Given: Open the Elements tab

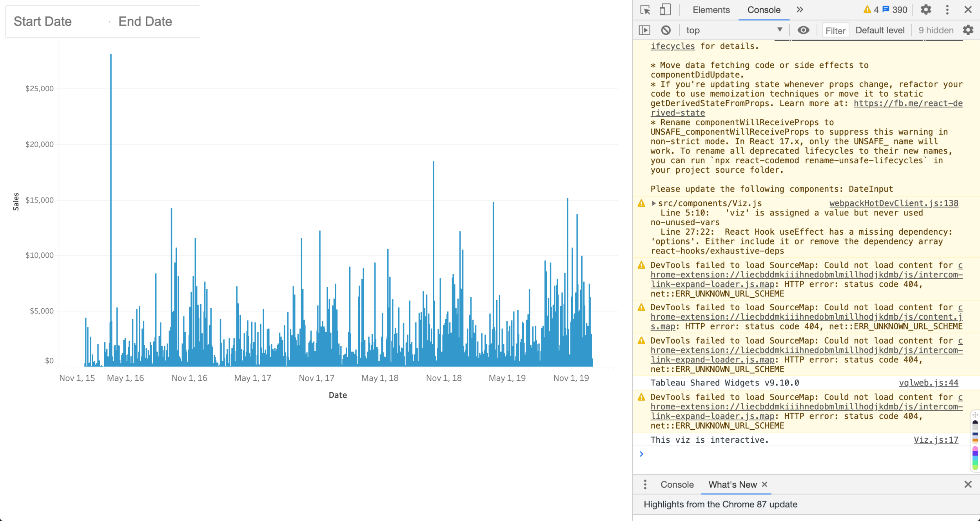Looking at the screenshot, I should (711, 10).
